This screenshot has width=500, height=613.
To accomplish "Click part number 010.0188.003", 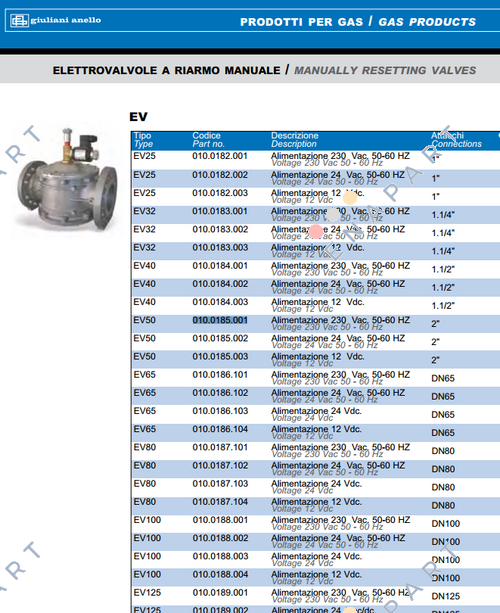I will coord(220,556).
